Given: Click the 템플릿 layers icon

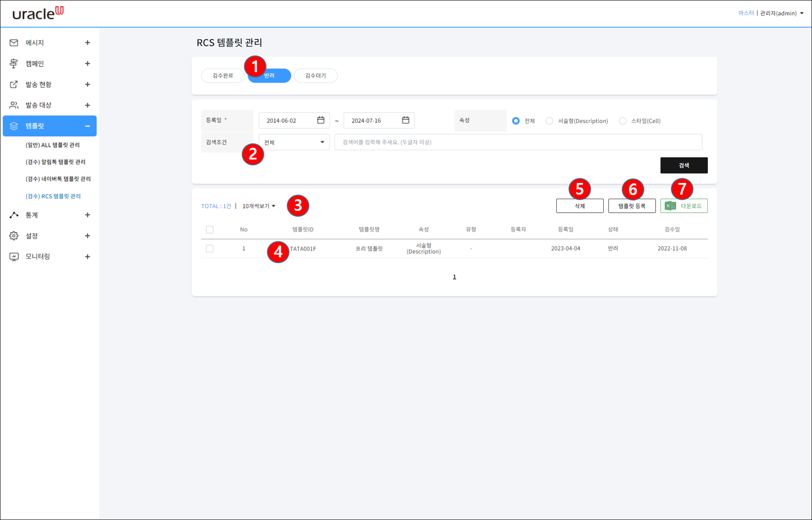Looking at the screenshot, I should click(14, 126).
